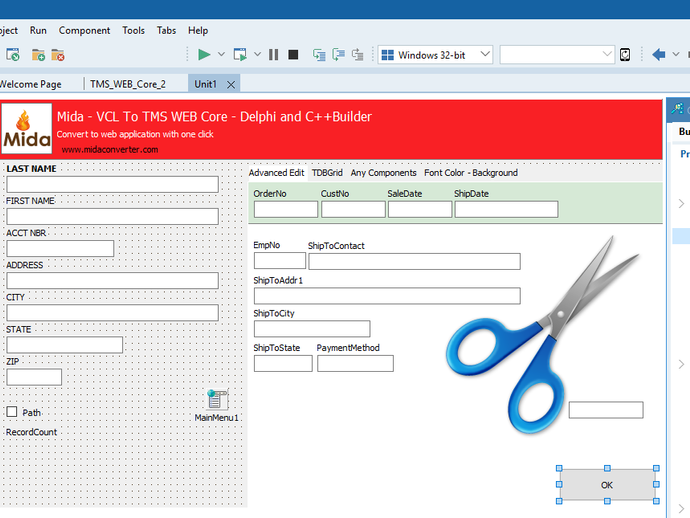Click the SaleDate edit field
The image size is (690, 518).
point(420,209)
